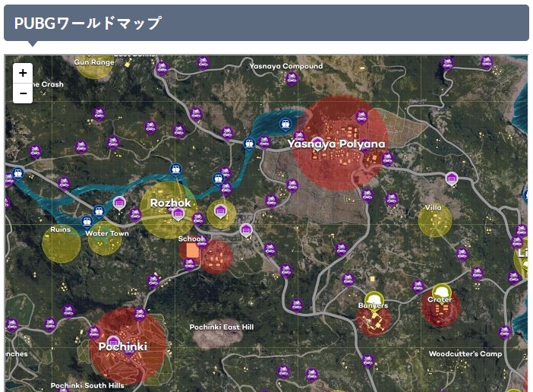The image size is (533, 392).
Task: Select helmet marker at Crater
Action: [x=441, y=292]
